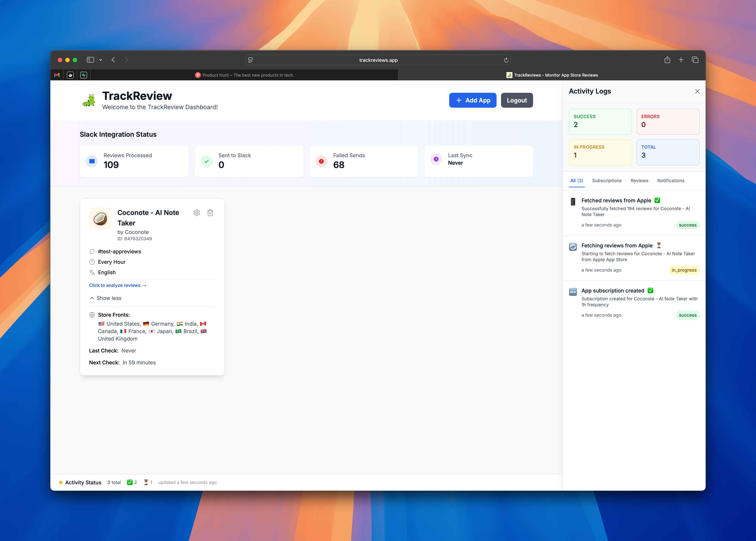Click Failed Sends value 68
The width and height of the screenshot is (756, 541).
pos(339,165)
